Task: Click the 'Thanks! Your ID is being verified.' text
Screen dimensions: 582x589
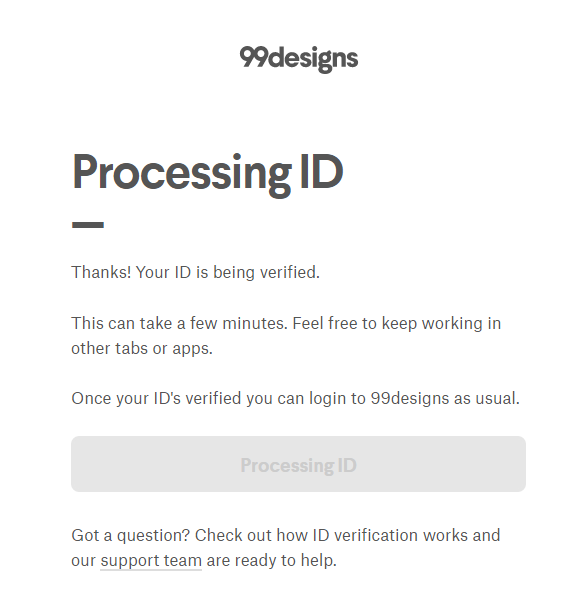Action: click(x=195, y=272)
